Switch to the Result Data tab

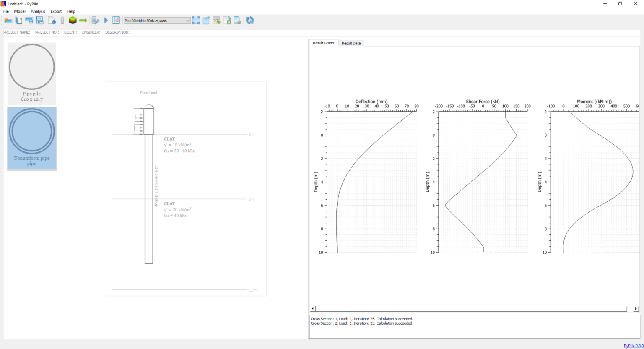pyautogui.click(x=351, y=43)
